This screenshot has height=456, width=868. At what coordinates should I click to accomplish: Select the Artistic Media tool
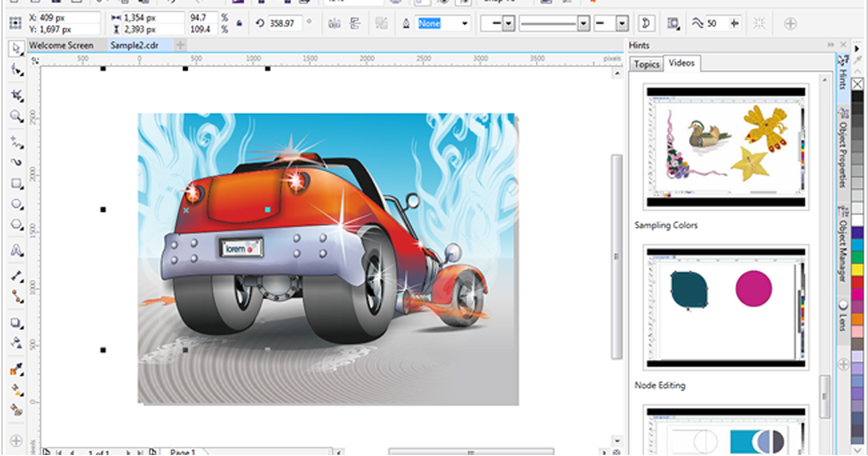(x=16, y=162)
